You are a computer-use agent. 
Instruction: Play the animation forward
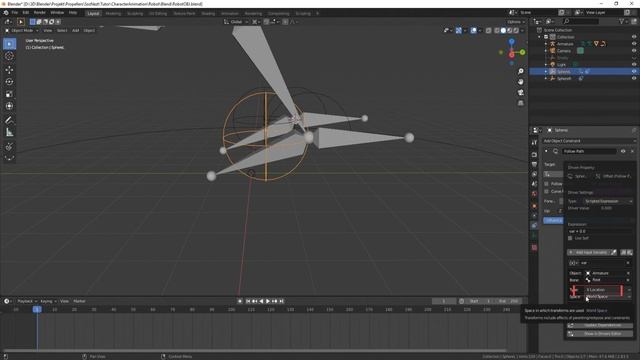click(268, 301)
